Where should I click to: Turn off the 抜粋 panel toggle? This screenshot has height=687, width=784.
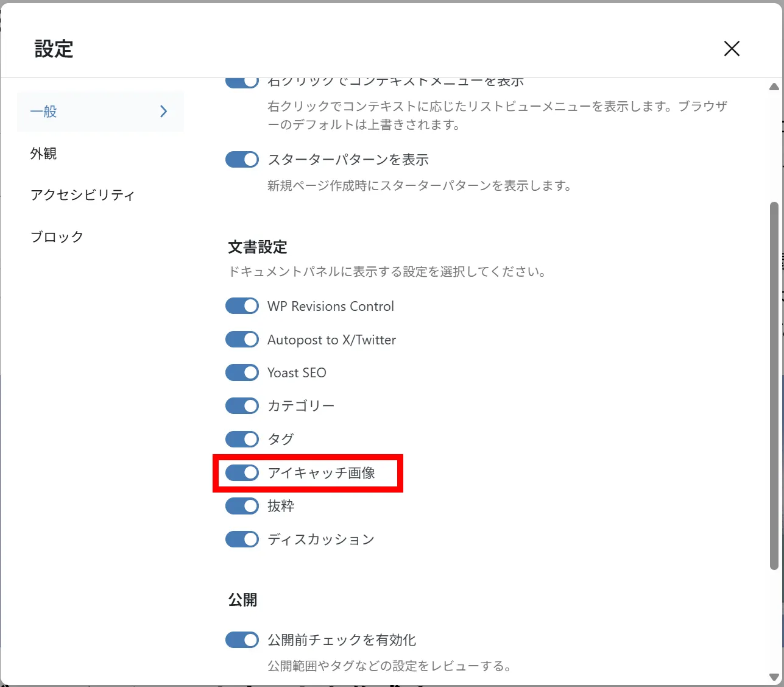(242, 506)
